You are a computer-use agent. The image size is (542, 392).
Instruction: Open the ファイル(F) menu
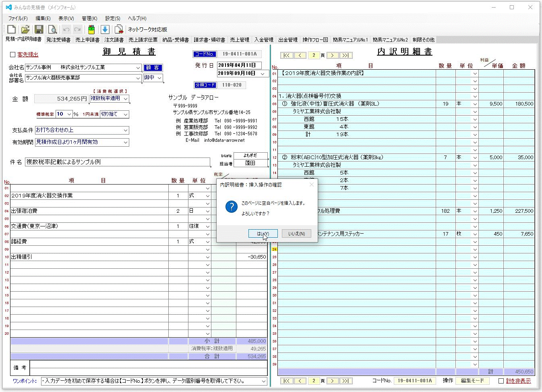[18, 19]
